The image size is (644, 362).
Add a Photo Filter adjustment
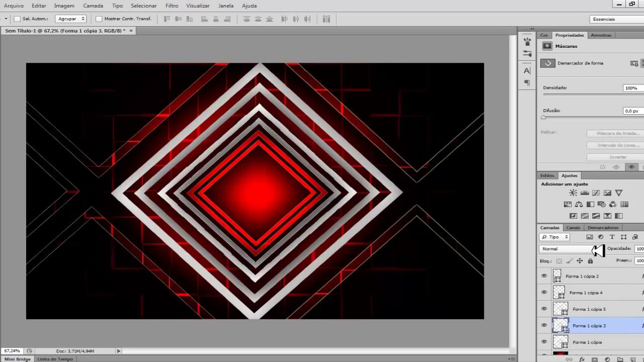click(601, 205)
